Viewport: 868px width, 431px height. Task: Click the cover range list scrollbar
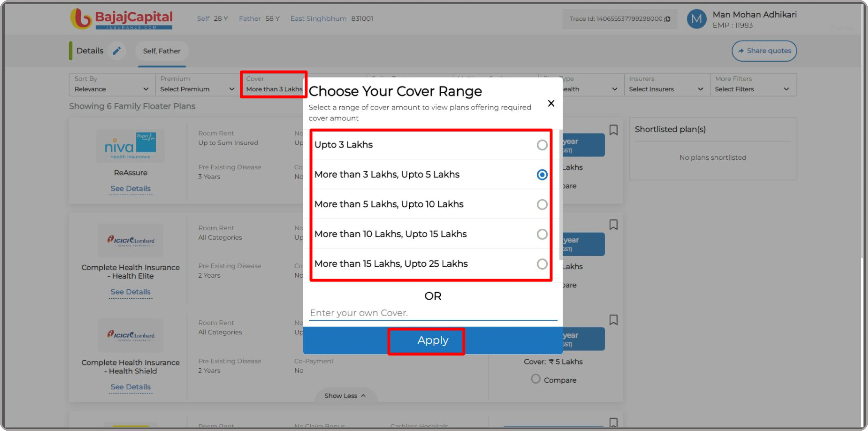[561, 195]
